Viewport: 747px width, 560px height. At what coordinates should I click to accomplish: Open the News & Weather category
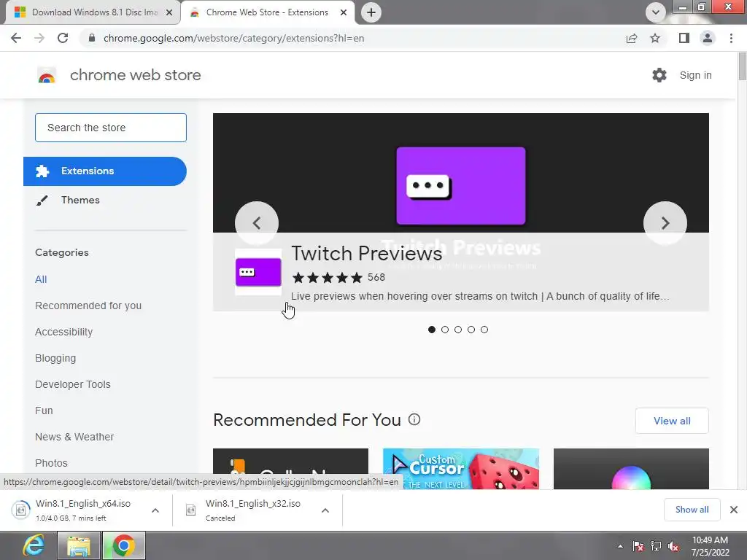click(74, 437)
